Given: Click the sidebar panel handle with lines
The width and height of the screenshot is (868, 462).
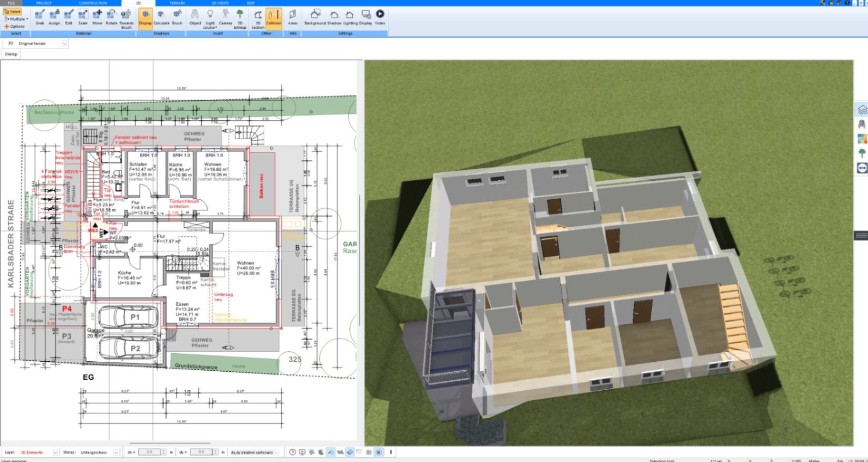Looking at the screenshot, I should pos(861,235).
